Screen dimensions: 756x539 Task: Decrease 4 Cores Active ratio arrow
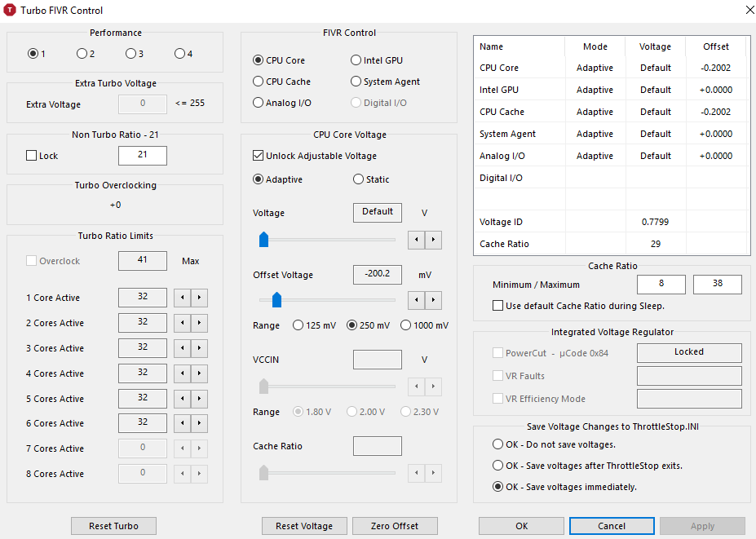182,373
